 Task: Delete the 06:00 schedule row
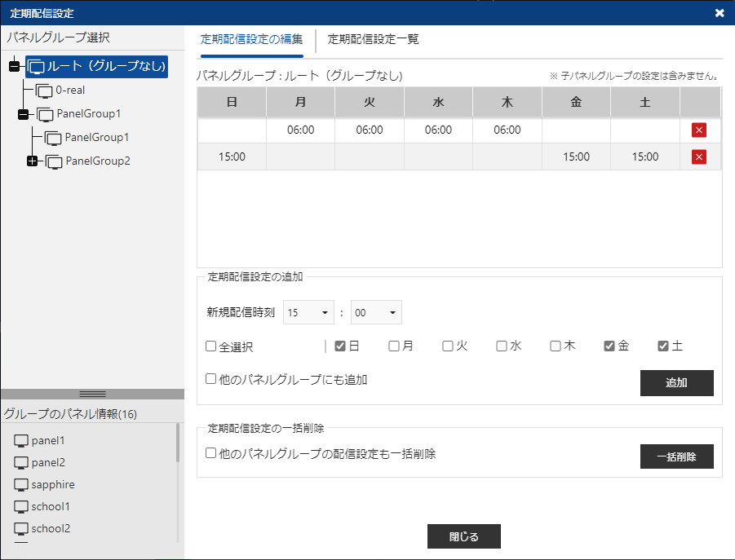[x=699, y=130]
